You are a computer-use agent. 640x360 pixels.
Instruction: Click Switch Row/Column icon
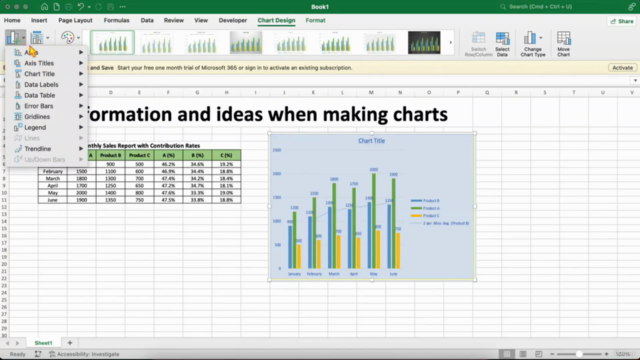tap(478, 43)
